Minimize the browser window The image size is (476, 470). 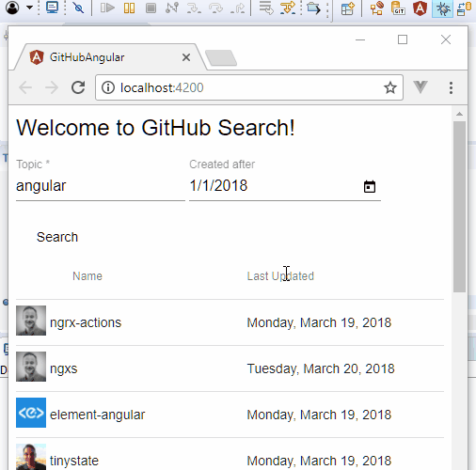pos(360,39)
